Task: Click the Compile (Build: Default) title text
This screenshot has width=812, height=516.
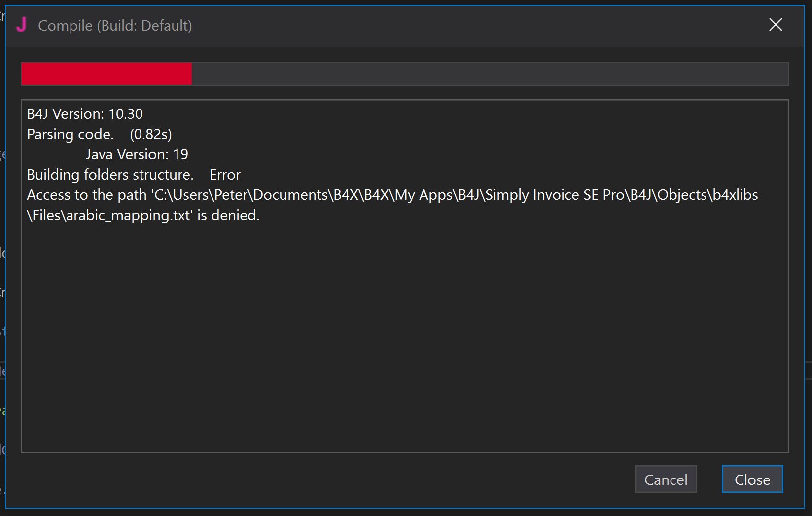Action: [115, 26]
